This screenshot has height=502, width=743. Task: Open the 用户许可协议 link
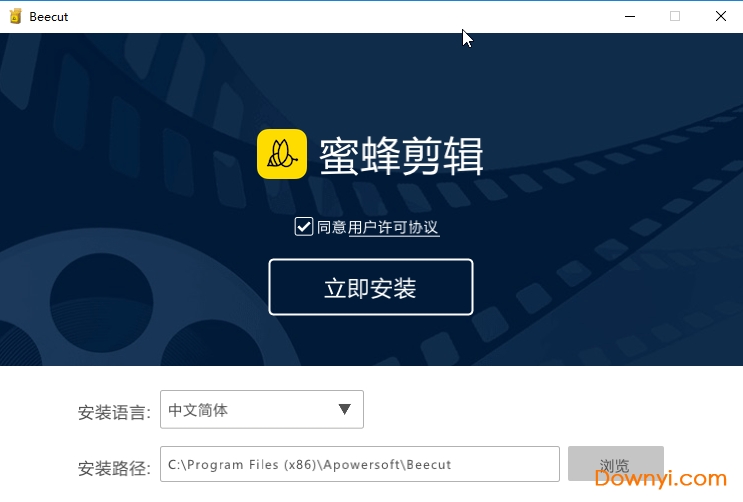pos(393,227)
